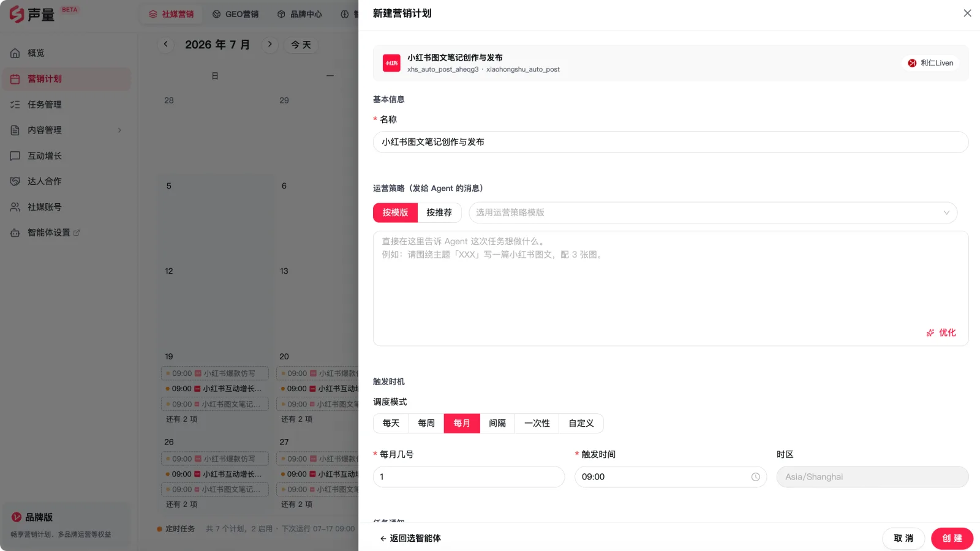The height and width of the screenshot is (551, 980).
Task: Click the 声量 logo icon
Action: click(17, 14)
